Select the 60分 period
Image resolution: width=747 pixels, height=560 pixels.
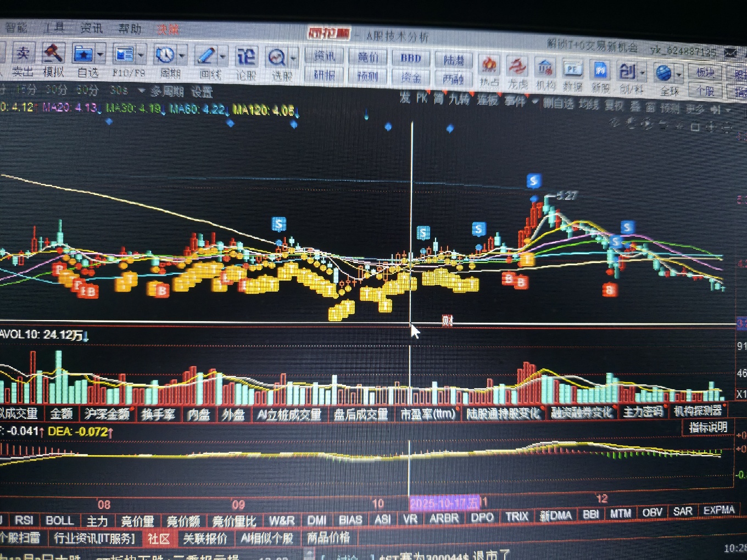click(87, 89)
